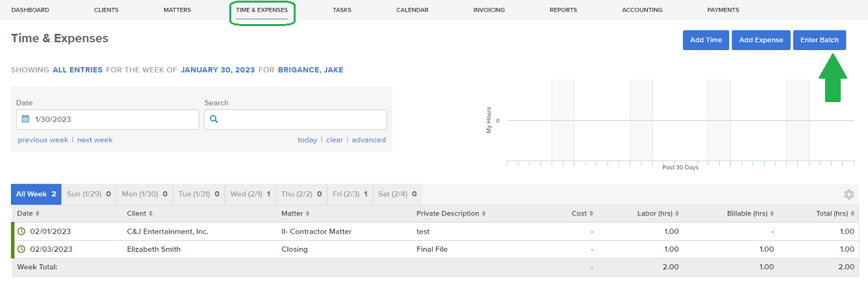Click clock icon on 02/03/2023 entry
Image resolution: width=868 pixels, height=285 pixels.
pos(21,249)
